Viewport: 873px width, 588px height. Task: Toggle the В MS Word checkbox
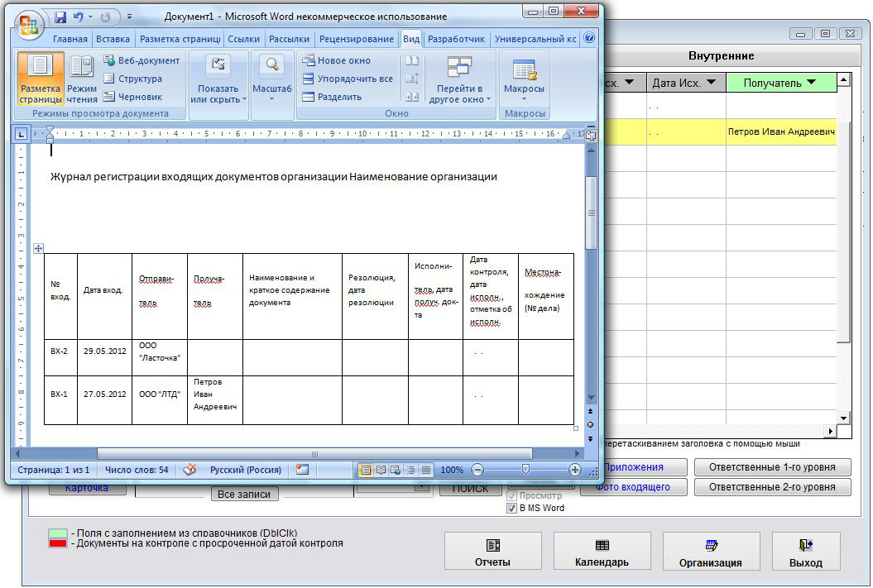tap(511, 508)
